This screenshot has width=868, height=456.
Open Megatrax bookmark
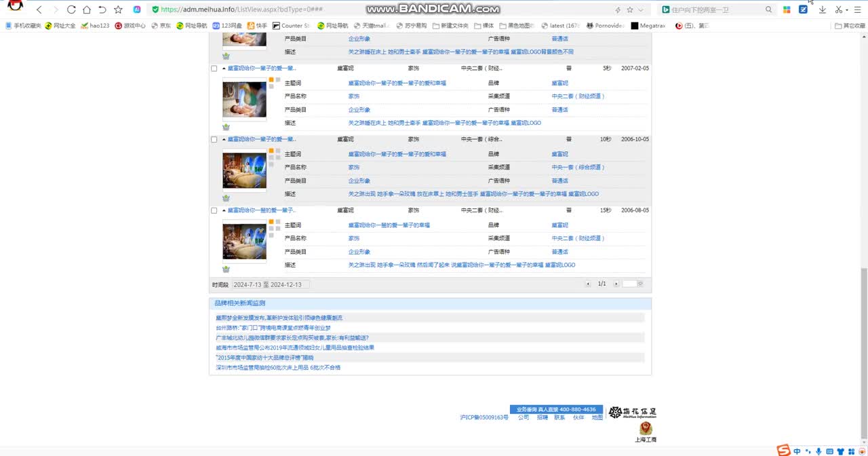pos(648,26)
